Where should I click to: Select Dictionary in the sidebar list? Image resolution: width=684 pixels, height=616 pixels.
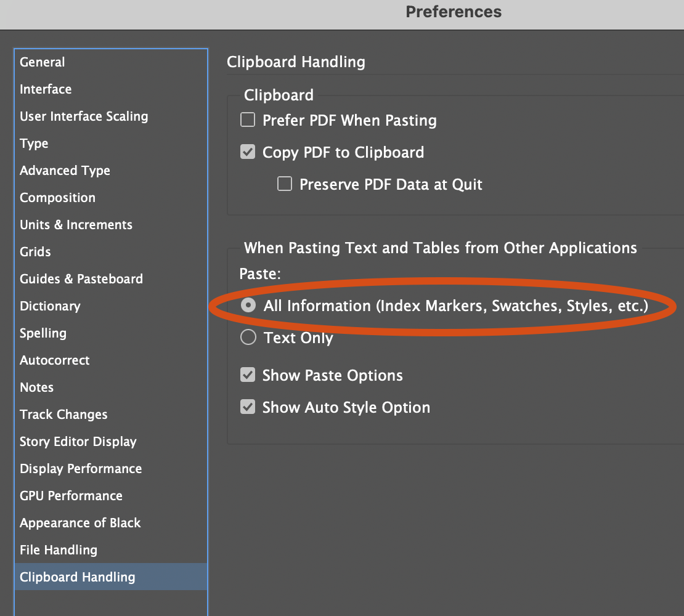point(111,306)
